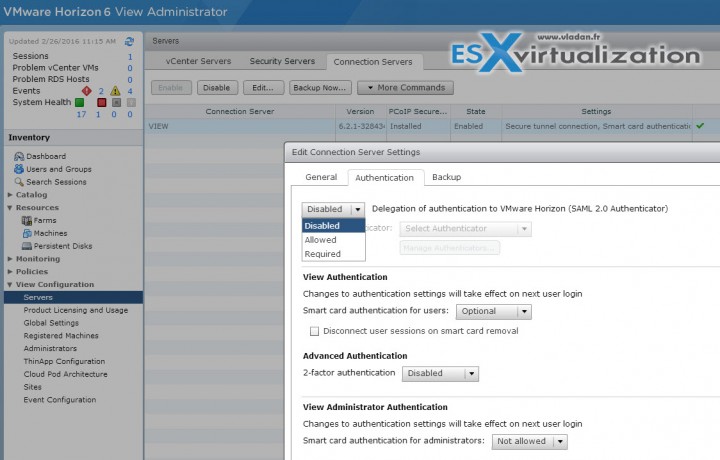Expand the Monitoring tree node
The image size is (720, 460).
pyautogui.click(x=10, y=259)
